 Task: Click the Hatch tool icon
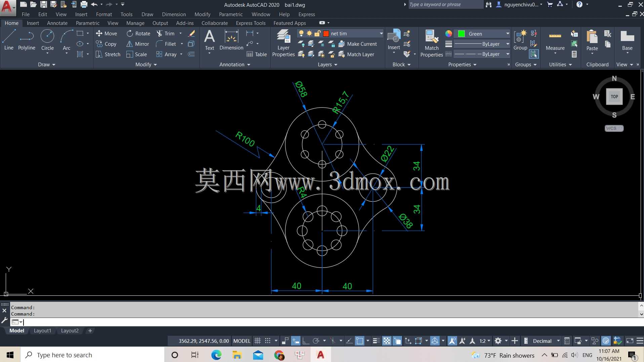tap(80, 54)
